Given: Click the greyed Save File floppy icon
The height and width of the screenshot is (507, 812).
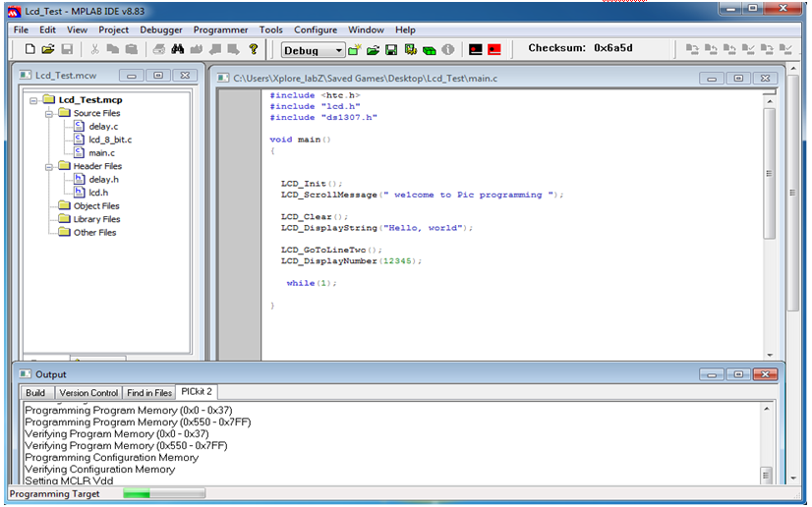Looking at the screenshot, I should (67, 49).
